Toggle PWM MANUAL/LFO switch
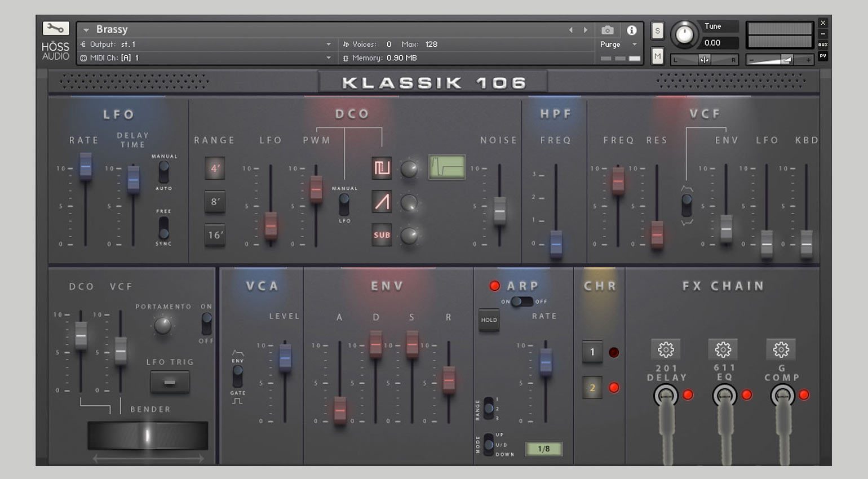The height and width of the screenshot is (479, 868). click(x=344, y=205)
